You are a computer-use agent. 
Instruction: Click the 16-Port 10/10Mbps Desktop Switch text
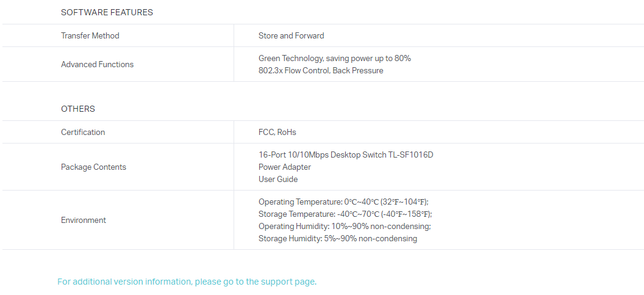click(322, 155)
